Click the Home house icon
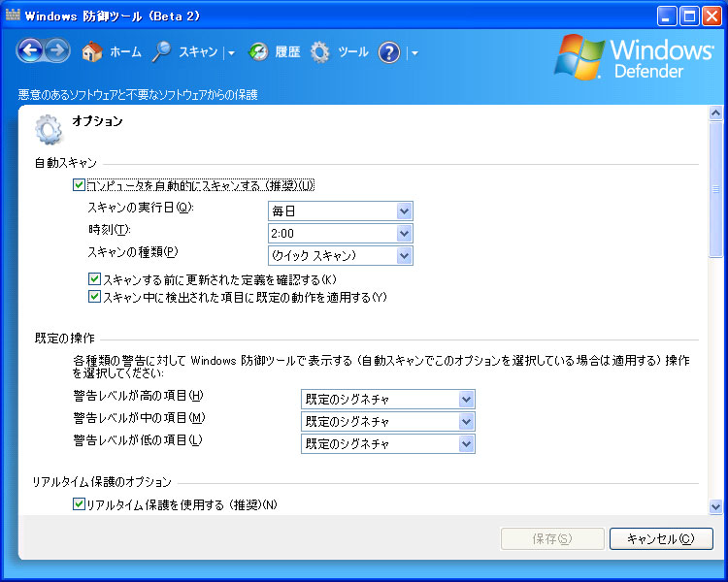Screen dimensions: 728x582 pos(92,51)
